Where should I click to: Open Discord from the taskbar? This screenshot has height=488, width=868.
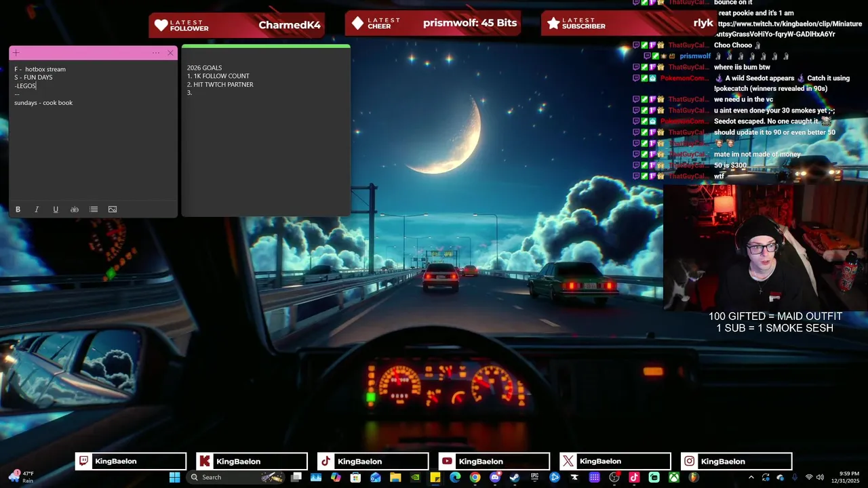(x=494, y=477)
